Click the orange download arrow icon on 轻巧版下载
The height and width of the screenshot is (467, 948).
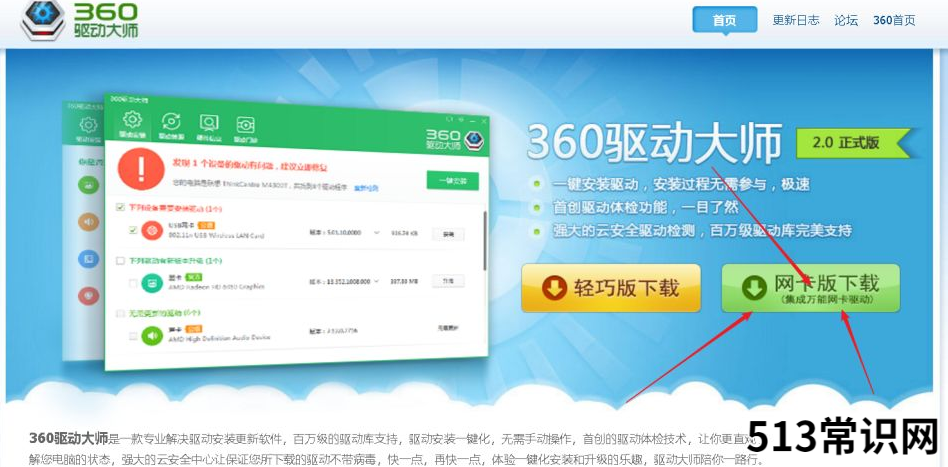click(x=554, y=289)
